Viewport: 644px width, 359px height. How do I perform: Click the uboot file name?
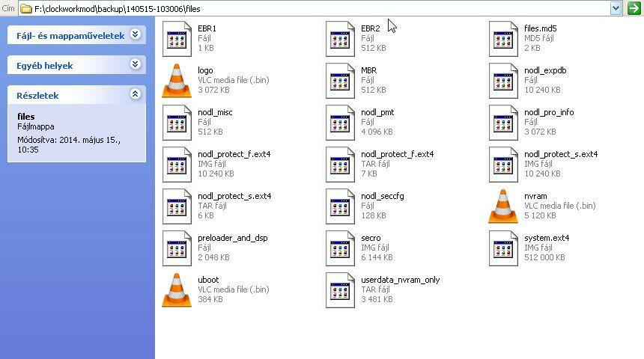(x=208, y=280)
